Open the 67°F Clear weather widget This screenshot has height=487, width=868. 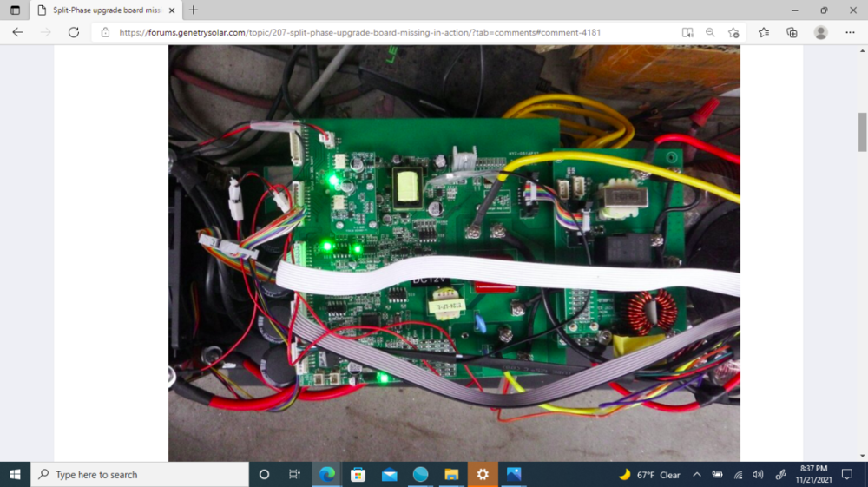649,474
